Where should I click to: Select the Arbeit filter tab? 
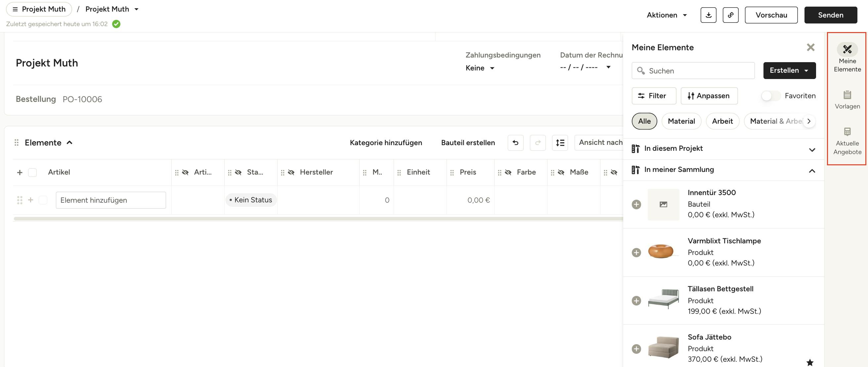tap(722, 121)
